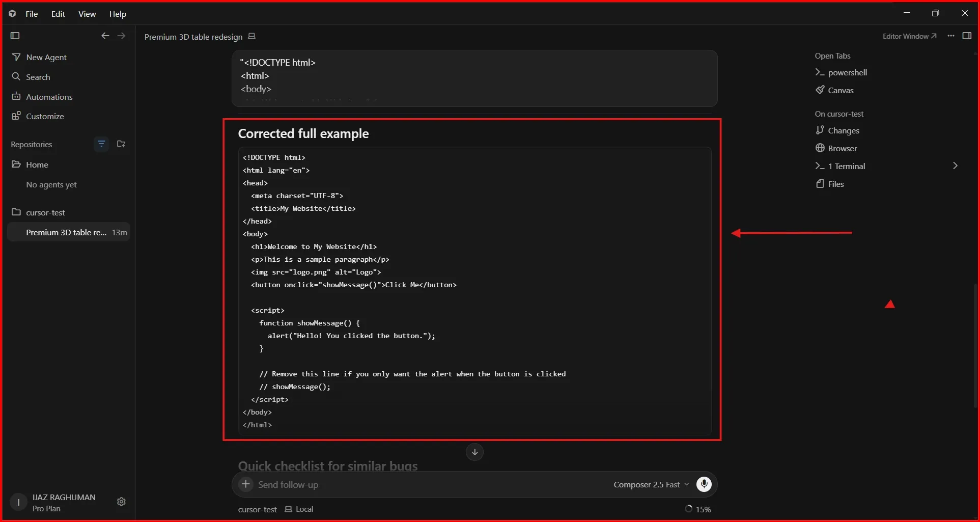Open the Canvas tab
The width and height of the screenshot is (980, 522).
tap(835, 90)
